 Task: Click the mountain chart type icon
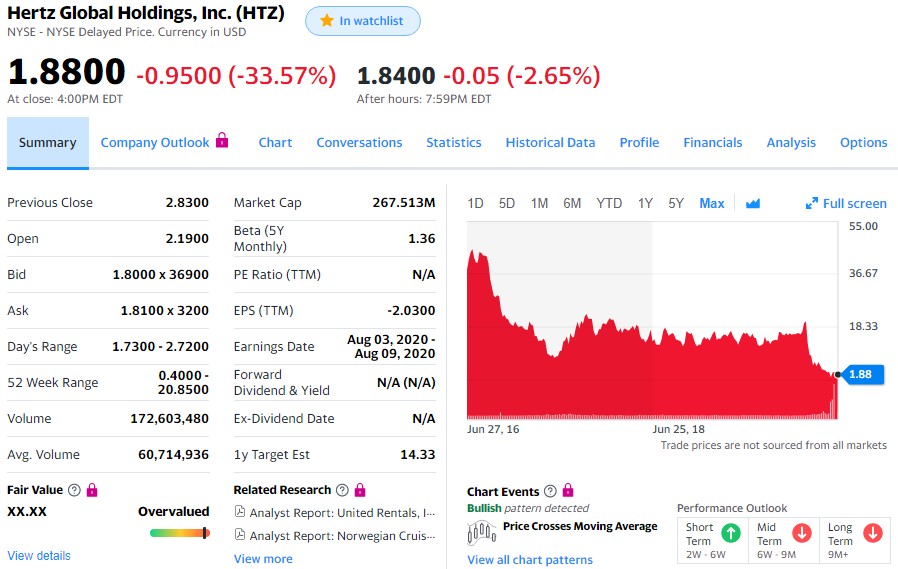tap(753, 203)
